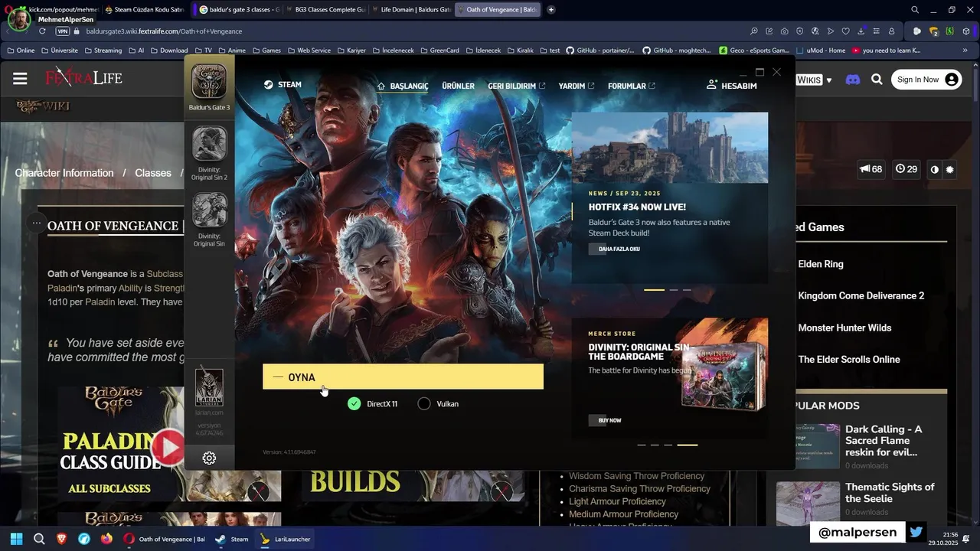The height and width of the screenshot is (551, 980).
Task: Expand the Wikis dropdown on Fextralife
Action: pyautogui.click(x=815, y=80)
